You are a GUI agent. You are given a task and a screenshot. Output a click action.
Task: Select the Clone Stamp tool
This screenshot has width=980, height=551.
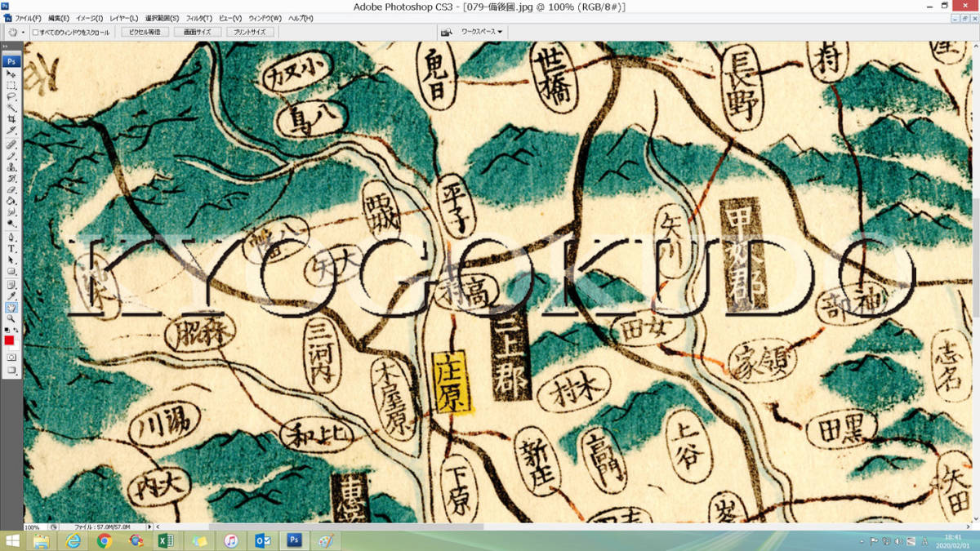pos(11,167)
